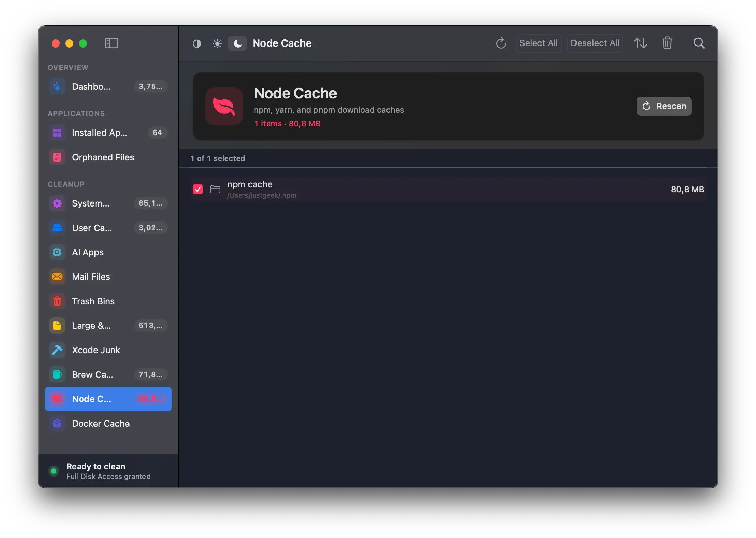The width and height of the screenshot is (756, 538).
Task: Click the '1 of 1 selected' label
Action: pyautogui.click(x=218, y=158)
